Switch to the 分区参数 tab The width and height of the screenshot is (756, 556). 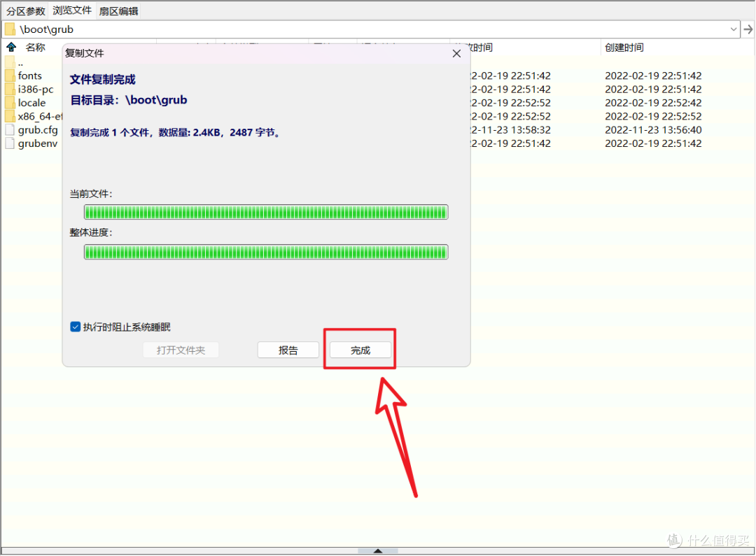pos(26,11)
